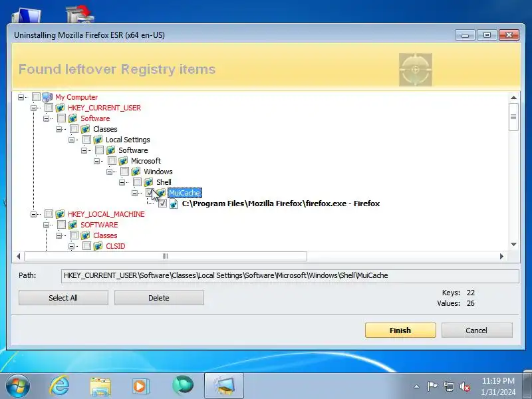Click the uppercase SOFTWARE key icon
The width and height of the screenshot is (532, 399).
pos(72,225)
